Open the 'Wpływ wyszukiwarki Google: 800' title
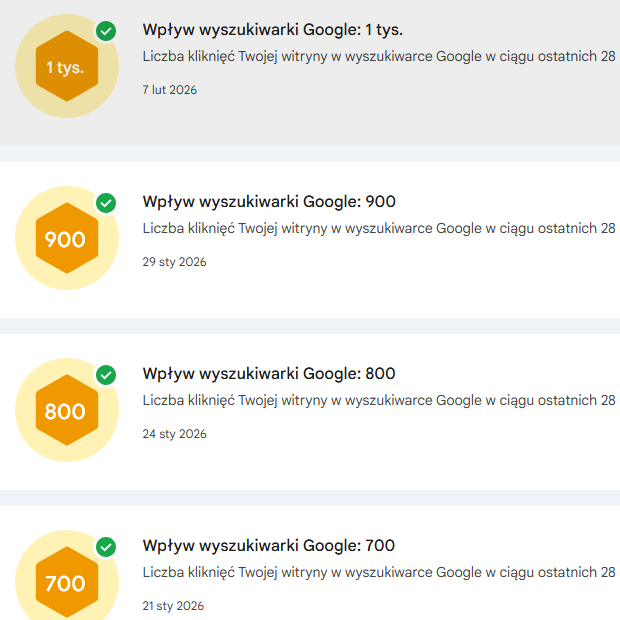Image resolution: width=620 pixels, height=620 pixels. 269,374
